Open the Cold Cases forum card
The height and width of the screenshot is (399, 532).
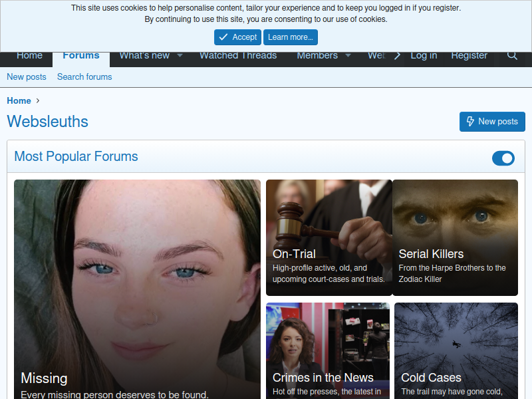tap(456, 351)
